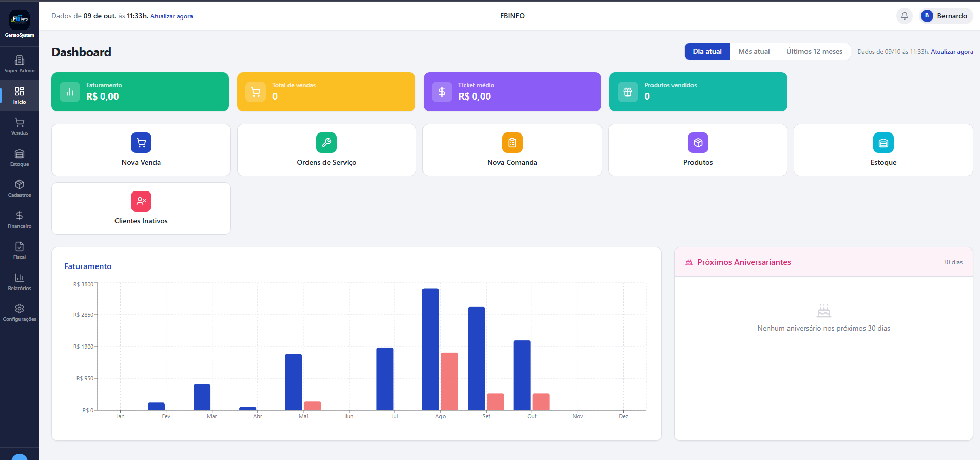Click the blue Jul bar in chart
This screenshot has height=460, width=980.
click(385, 379)
